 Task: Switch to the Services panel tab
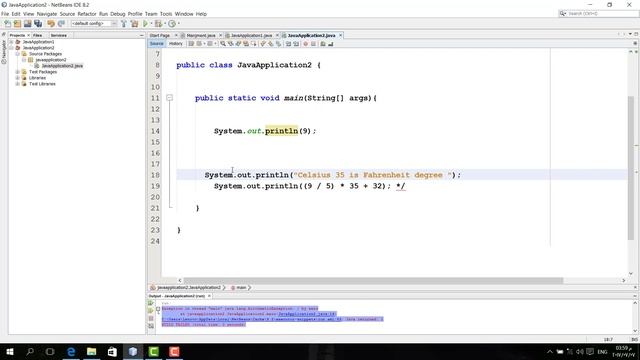pos(58,36)
